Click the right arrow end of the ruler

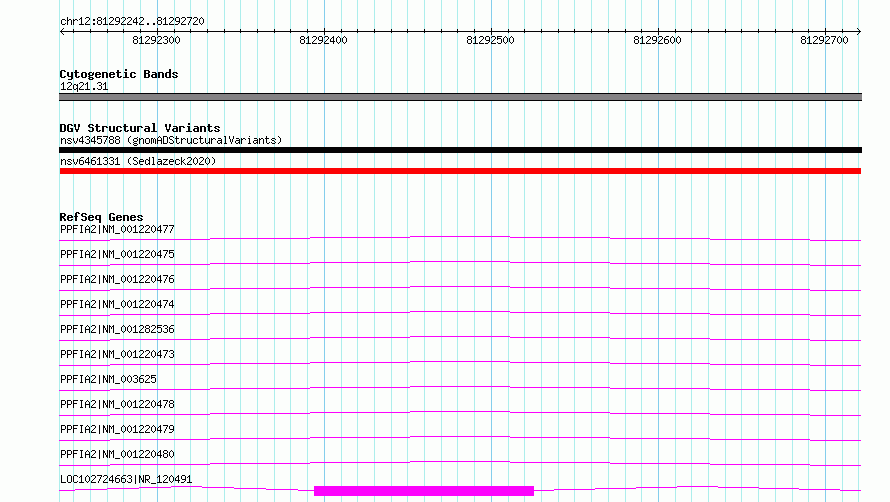pyautogui.click(x=859, y=31)
